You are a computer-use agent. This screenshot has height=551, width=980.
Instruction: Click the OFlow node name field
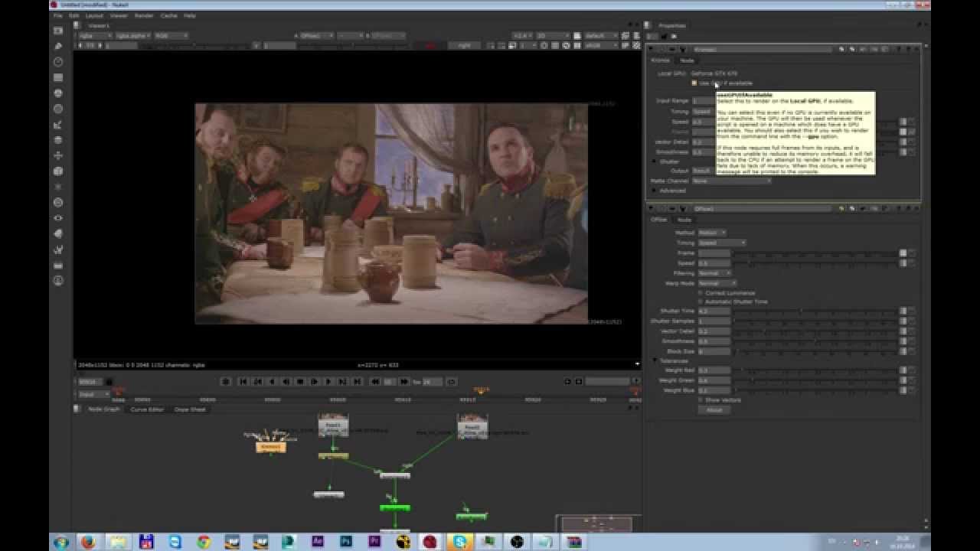(x=762, y=208)
